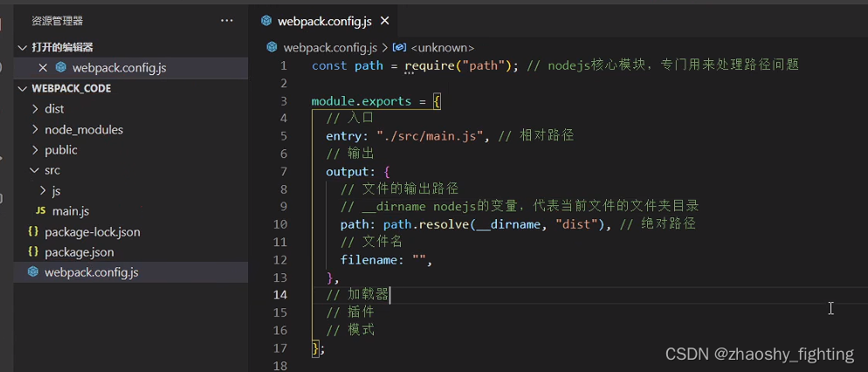Click module.exports on line 3
868x372 pixels.
[x=362, y=101]
